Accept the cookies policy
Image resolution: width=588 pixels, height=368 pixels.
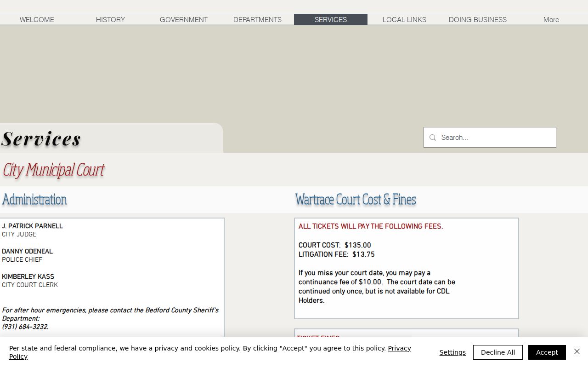547,352
